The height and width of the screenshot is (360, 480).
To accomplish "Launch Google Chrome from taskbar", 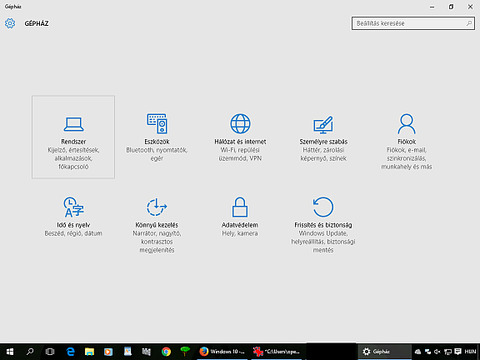I will point(166,351).
